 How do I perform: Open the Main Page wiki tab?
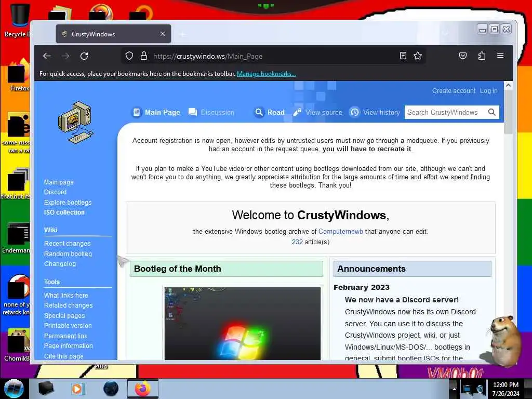point(156,112)
